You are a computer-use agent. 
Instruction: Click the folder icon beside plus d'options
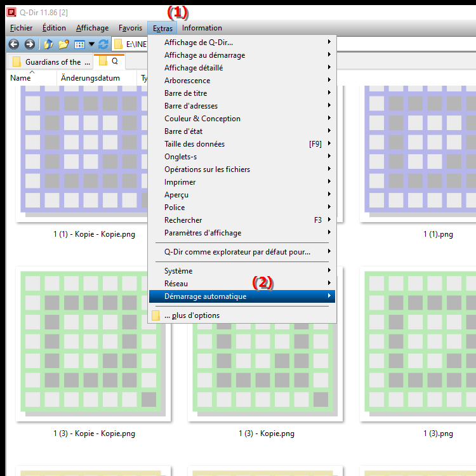pyautogui.click(x=155, y=315)
